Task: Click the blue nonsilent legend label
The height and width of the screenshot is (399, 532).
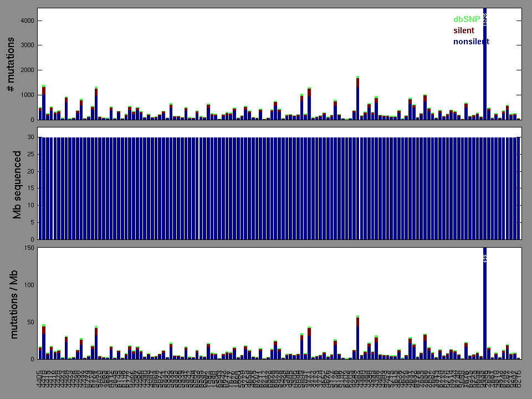Action: click(x=471, y=42)
